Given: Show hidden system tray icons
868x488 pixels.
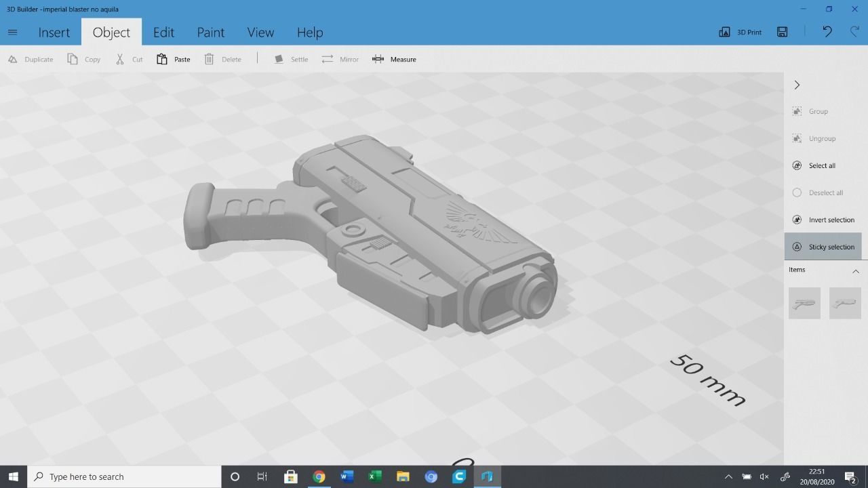Looking at the screenshot, I should [x=728, y=476].
